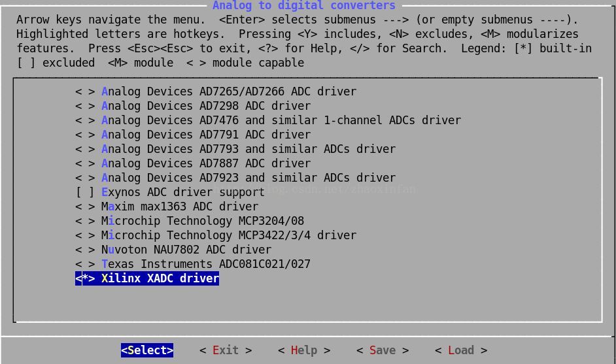The image size is (616, 364).
Task: Select the Exynos ADC driver support entry
Action: tap(182, 192)
